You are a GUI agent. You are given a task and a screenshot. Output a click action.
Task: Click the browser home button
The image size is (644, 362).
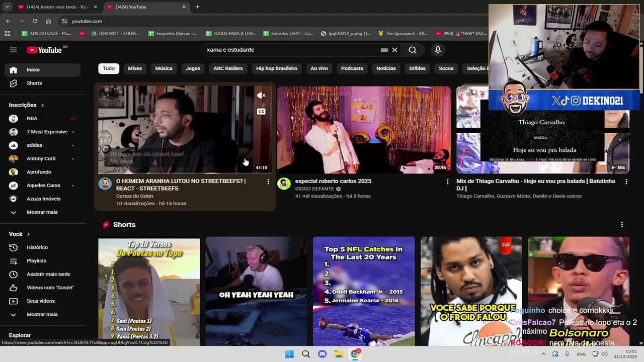pyautogui.click(x=48, y=21)
